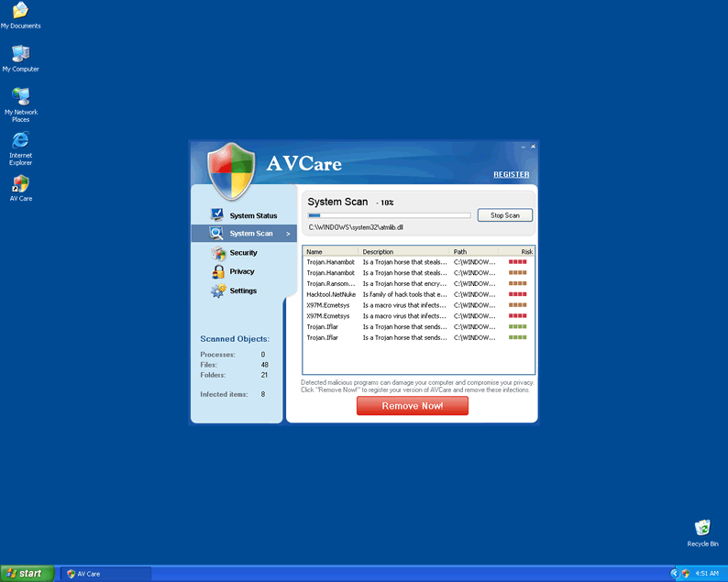Open My Documents desktop icon
This screenshot has width=728, height=582.
pos(20,11)
